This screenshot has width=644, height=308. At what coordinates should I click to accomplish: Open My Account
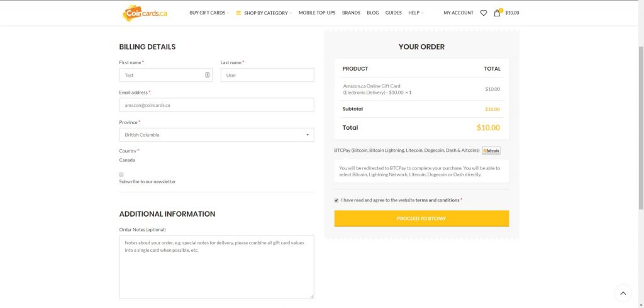(x=458, y=13)
